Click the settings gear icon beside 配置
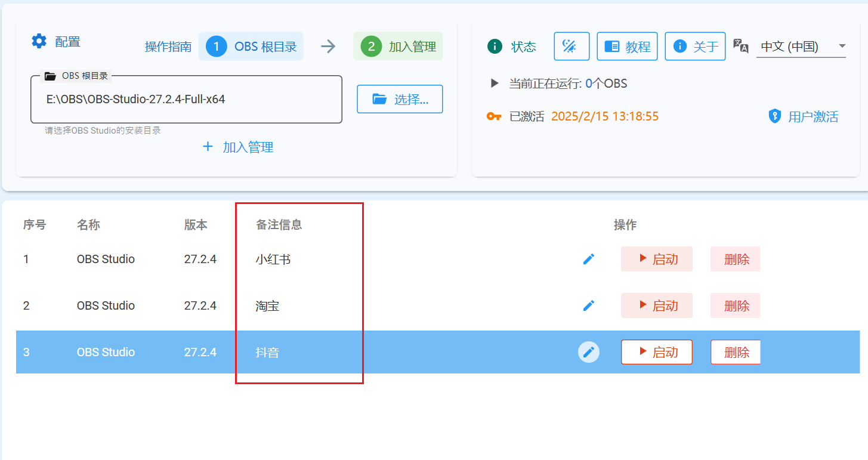Screen dimensions: 868x460 [x=39, y=41]
